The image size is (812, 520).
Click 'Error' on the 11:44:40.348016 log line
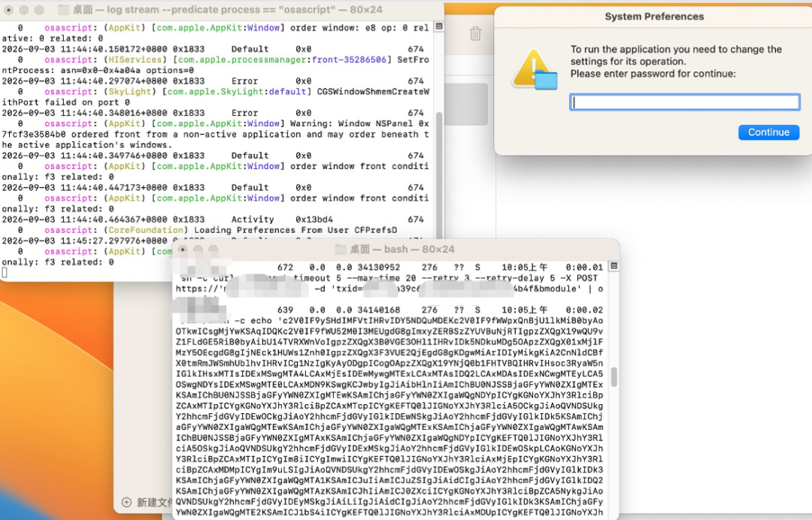coord(244,113)
